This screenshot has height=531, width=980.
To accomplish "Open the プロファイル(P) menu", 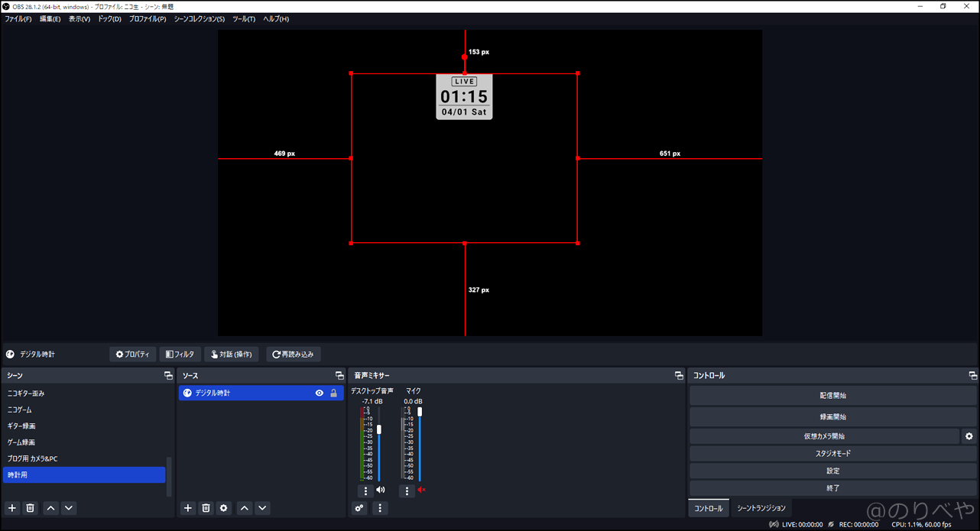I will click(x=147, y=19).
